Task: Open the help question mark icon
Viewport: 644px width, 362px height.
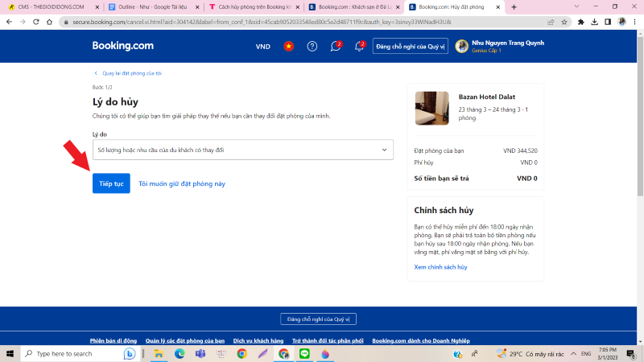Action: 312,47
